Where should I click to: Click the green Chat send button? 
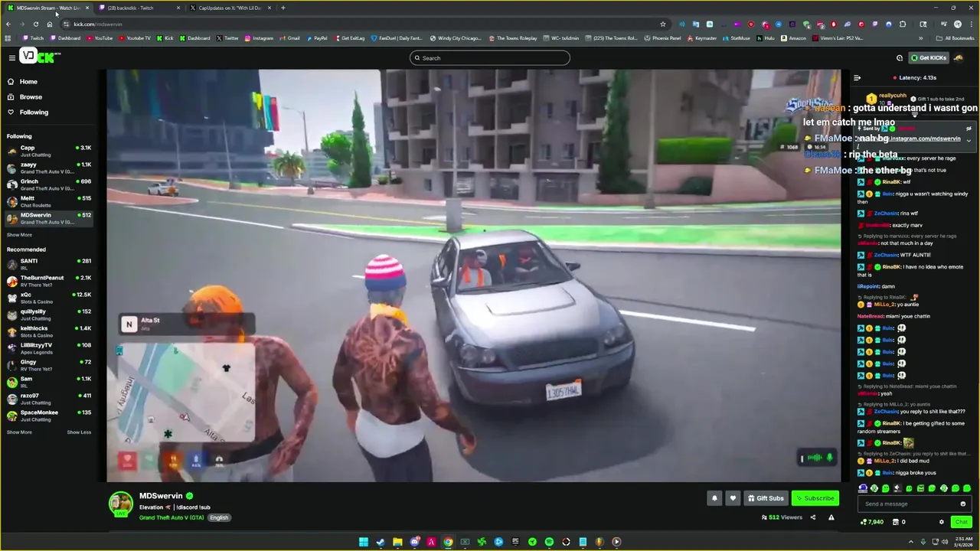point(961,522)
